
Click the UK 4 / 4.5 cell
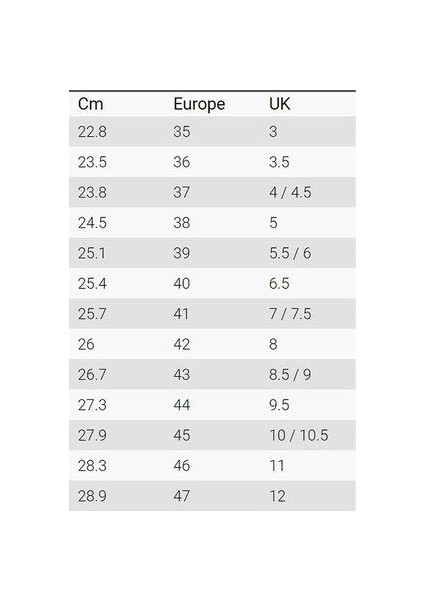(x=290, y=192)
